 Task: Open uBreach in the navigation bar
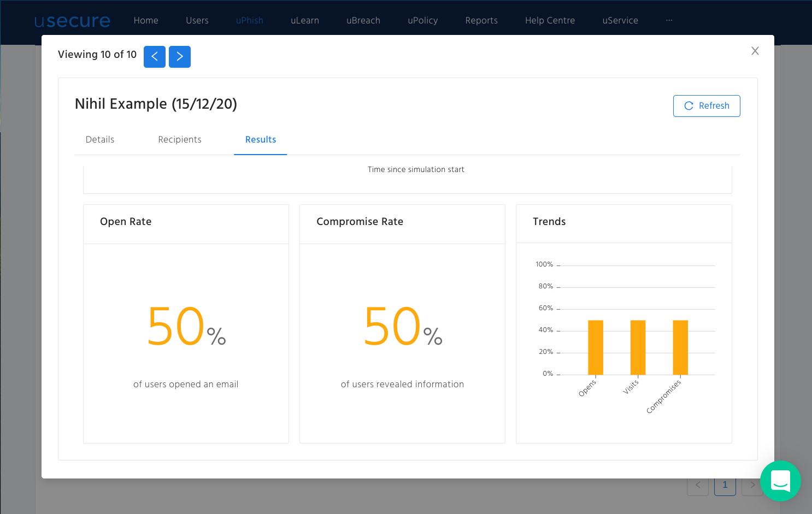tap(363, 21)
